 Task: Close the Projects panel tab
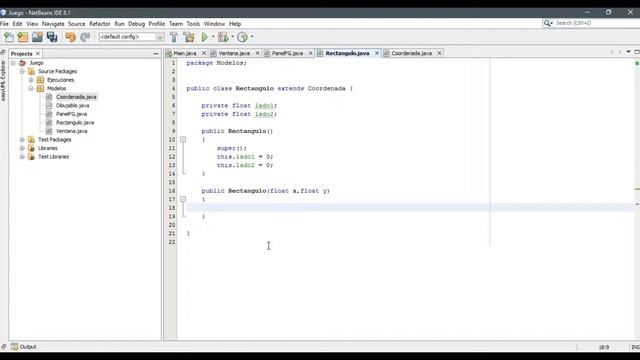click(x=38, y=54)
